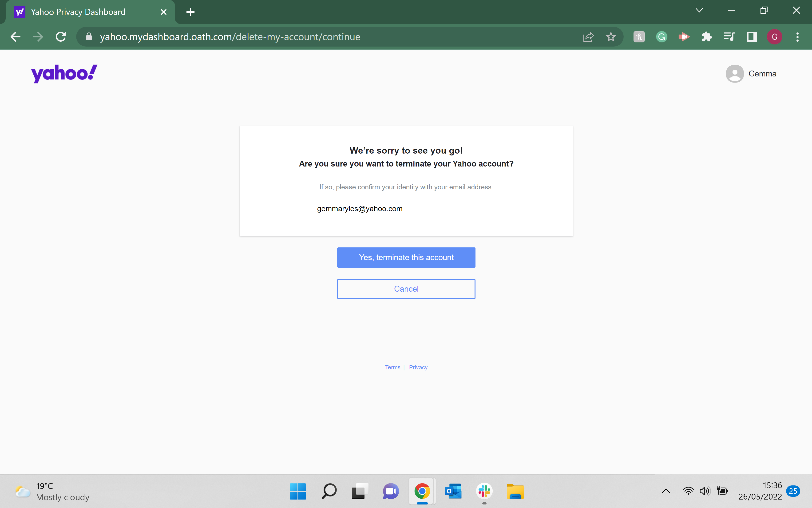Image resolution: width=812 pixels, height=508 pixels.
Task: Open the battery status icon
Action: click(x=722, y=491)
